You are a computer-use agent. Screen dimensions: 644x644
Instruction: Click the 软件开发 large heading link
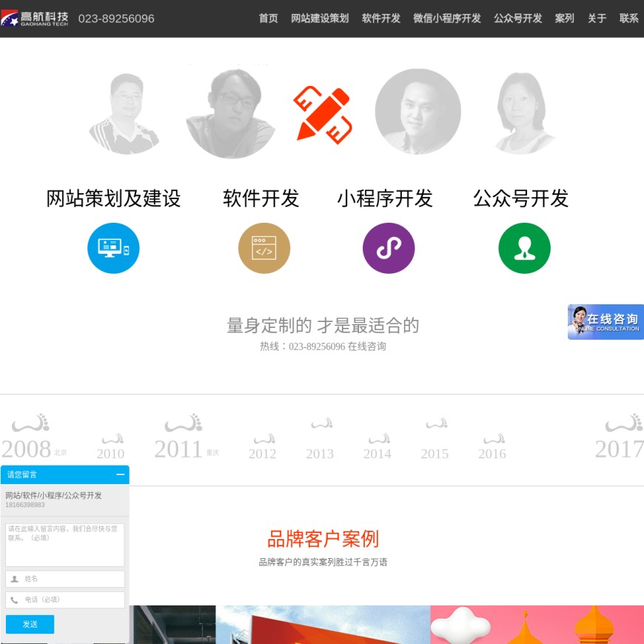pyautogui.click(x=261, y=198)
